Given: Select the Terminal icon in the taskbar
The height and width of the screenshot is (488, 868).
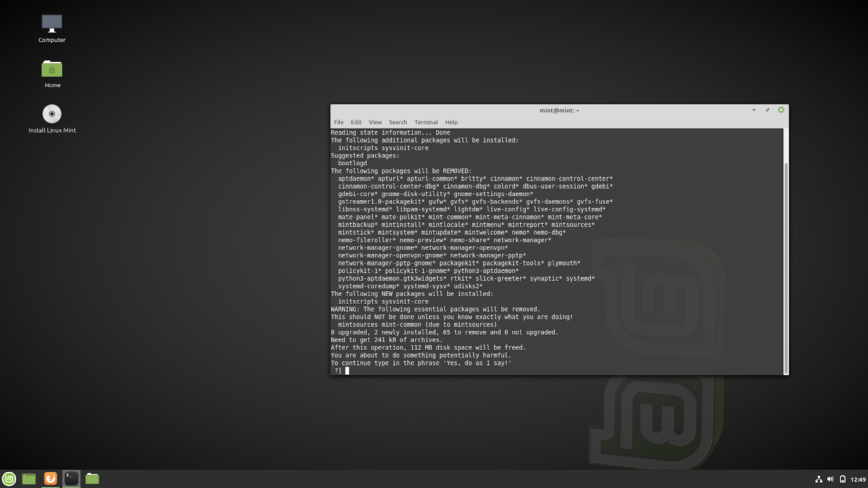Looking at the screenshot, I should click(71, 479).
